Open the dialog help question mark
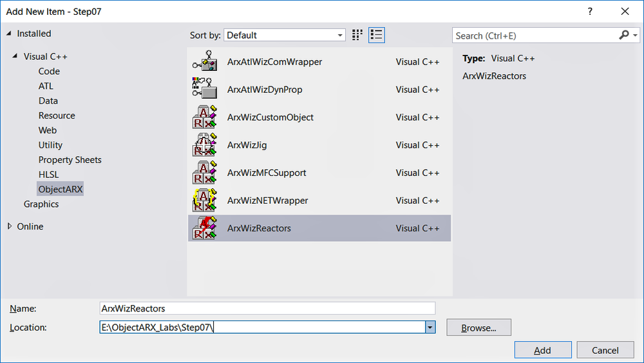Image resolution: width=644 pixels, height=363 pixels. (x=590, y=12)
